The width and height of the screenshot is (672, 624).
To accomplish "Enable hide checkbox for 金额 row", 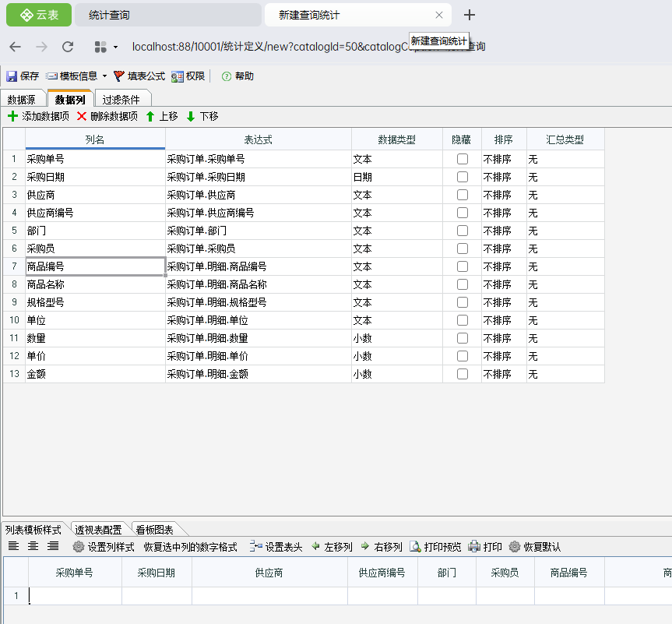I will 463,374.
